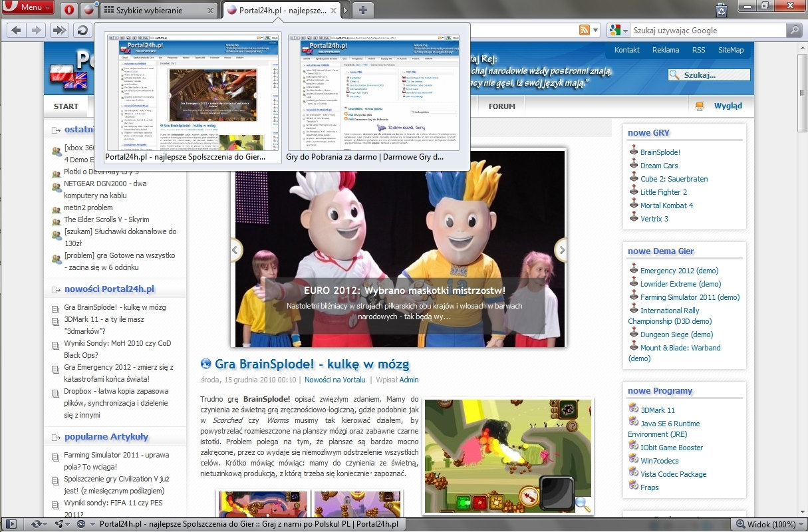Open the RSS header link
Screen dimensions: 808x532
[699, 50]
